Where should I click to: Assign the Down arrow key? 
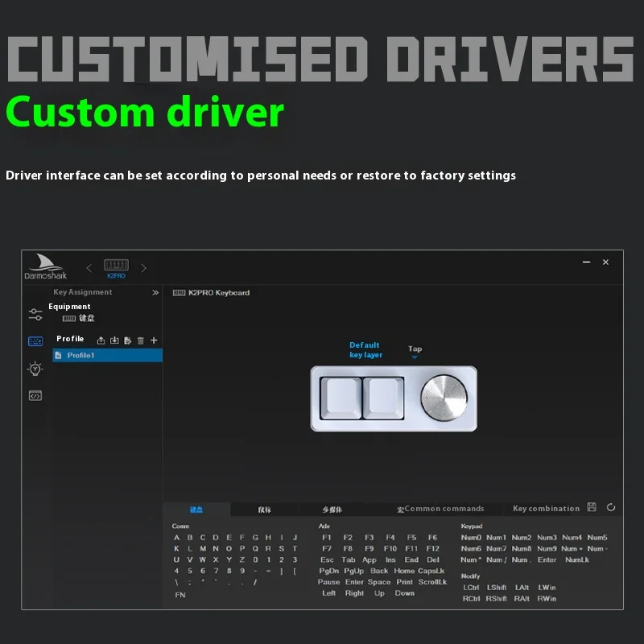(405, 592)
